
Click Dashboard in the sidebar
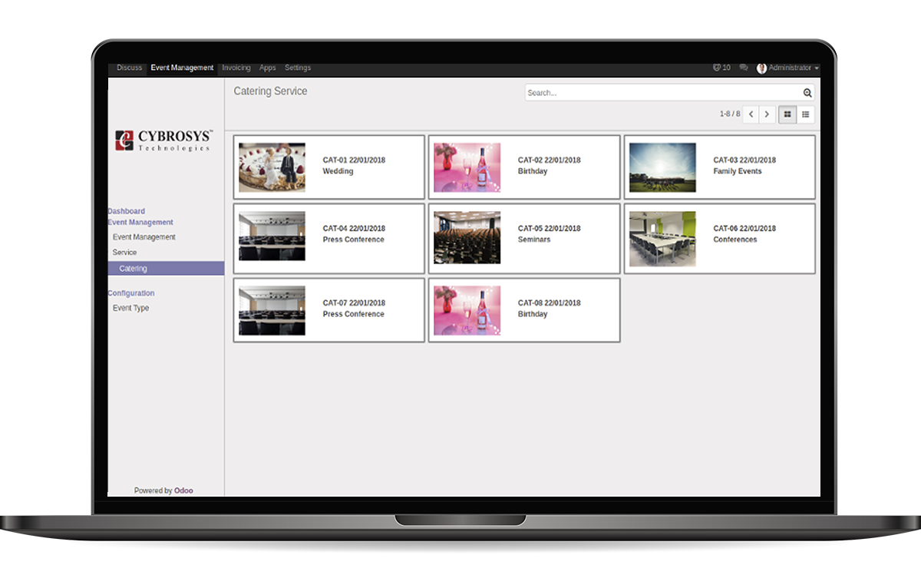pos(127,211)
